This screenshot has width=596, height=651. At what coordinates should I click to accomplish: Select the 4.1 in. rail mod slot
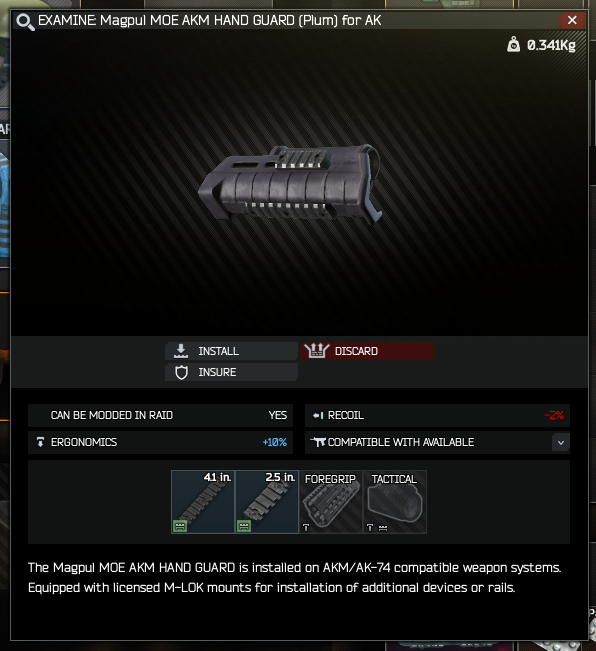(203, 502)
